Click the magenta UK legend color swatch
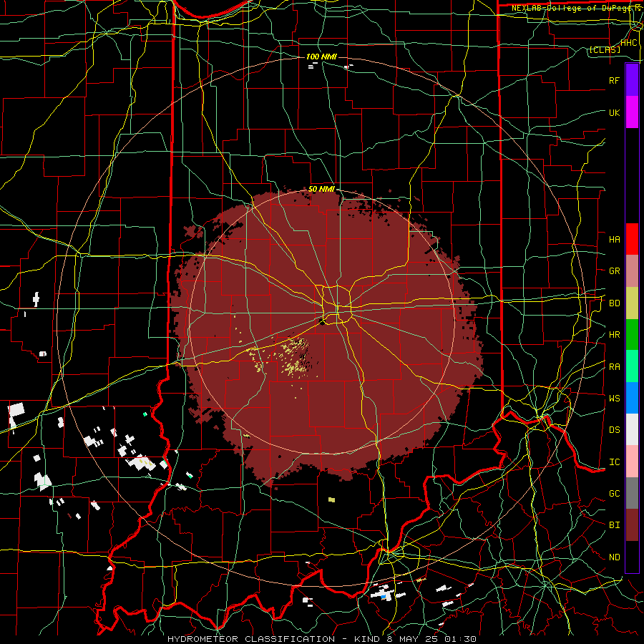Image resolution: width=644 pixels, height=644 pixels. (x=632, y=112)
